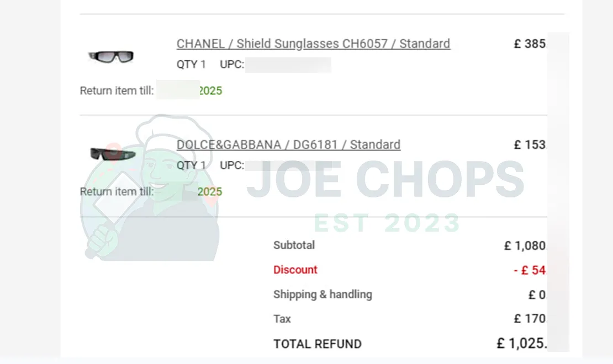The image size is (613, 364).
Task: Click the red Discount label
Action: [x=295, y=270]
